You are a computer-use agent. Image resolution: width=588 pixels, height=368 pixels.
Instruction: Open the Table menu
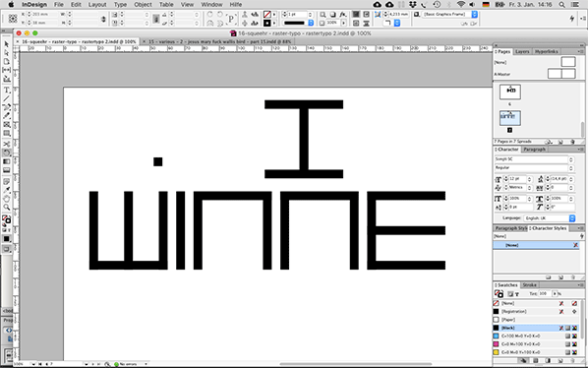tap(166, 5)
